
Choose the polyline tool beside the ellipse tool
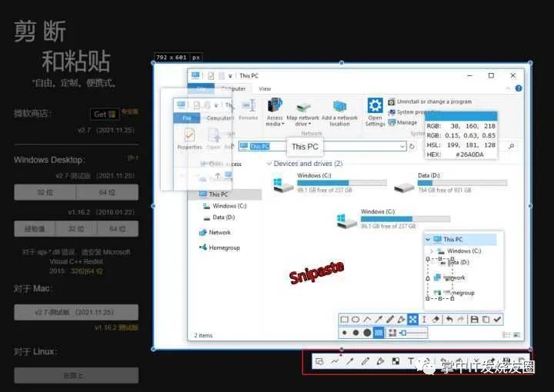367,320
